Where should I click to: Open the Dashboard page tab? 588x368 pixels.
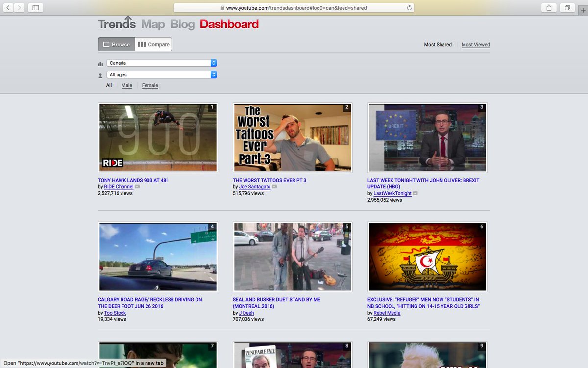229,24
